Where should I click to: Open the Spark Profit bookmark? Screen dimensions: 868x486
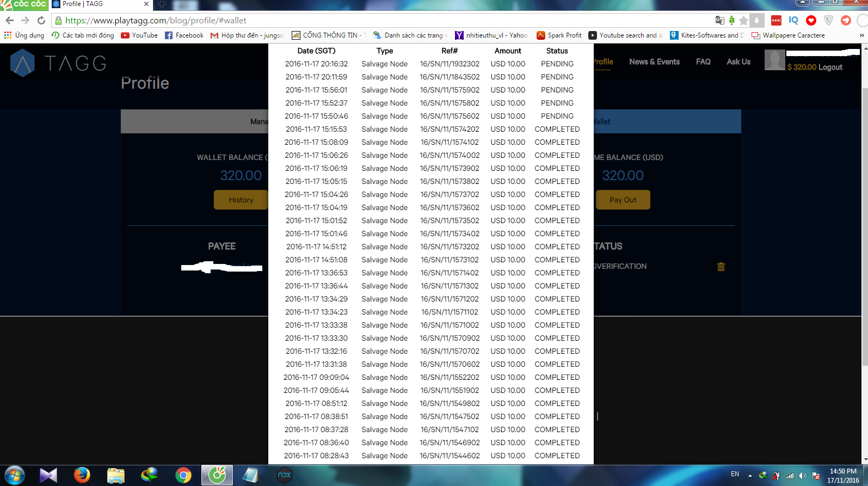[559, 35]
